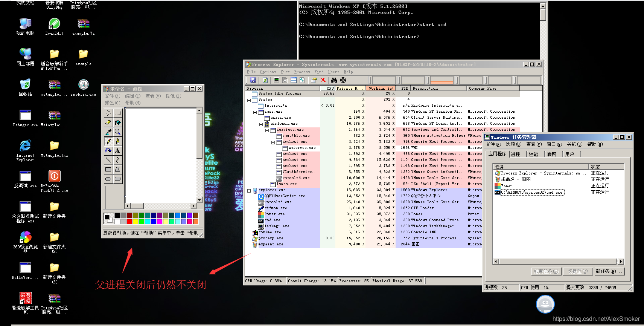Choose the Brush tool in Paint
644x326 pixels.
118,141
